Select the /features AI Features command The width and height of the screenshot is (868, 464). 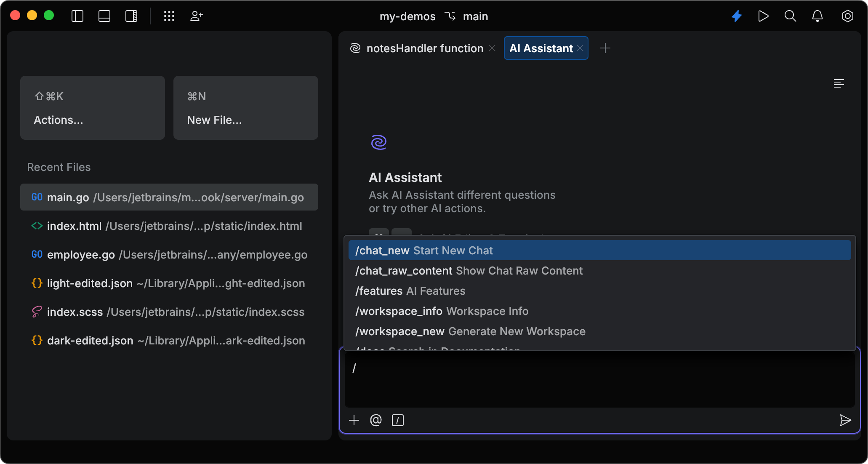tap(410, 291)
